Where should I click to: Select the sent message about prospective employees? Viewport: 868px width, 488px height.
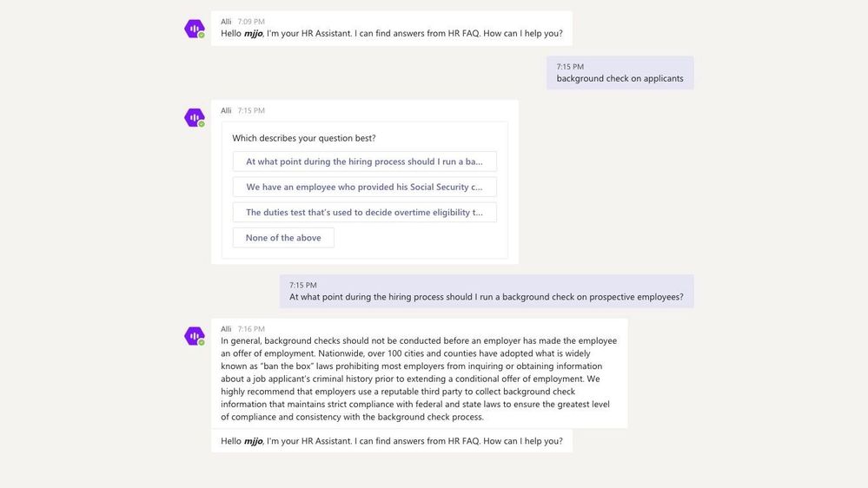point(487,291)
